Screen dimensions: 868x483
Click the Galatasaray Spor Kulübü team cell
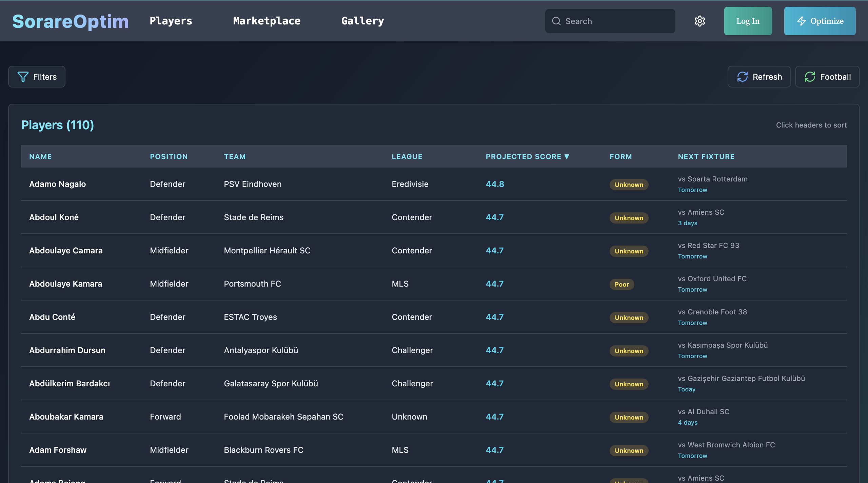tap(271, 383)
